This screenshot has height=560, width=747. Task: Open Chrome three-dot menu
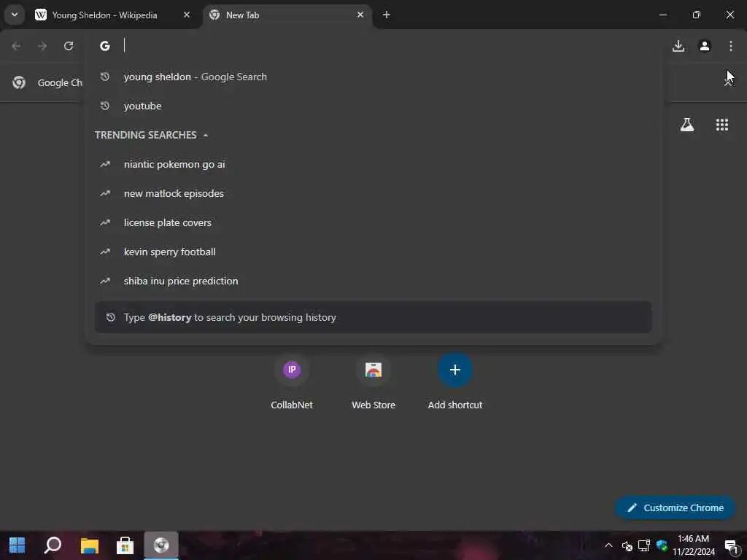click(x=731, y=46)
